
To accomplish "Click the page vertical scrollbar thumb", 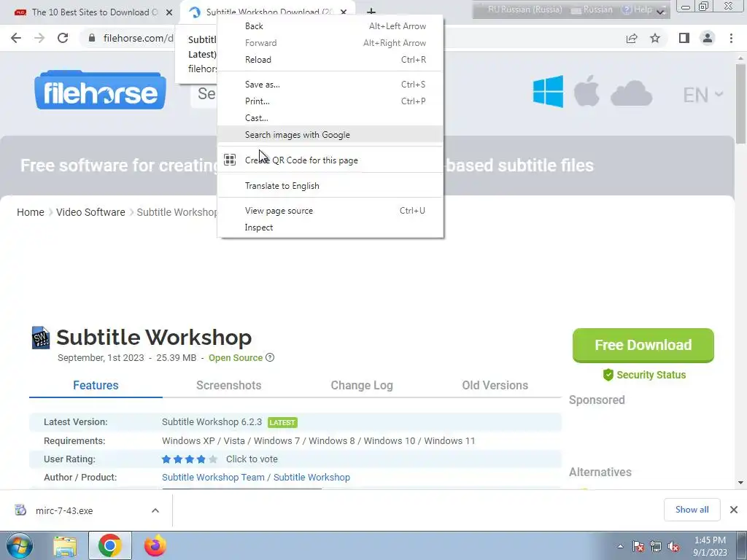I will (740, 102).
